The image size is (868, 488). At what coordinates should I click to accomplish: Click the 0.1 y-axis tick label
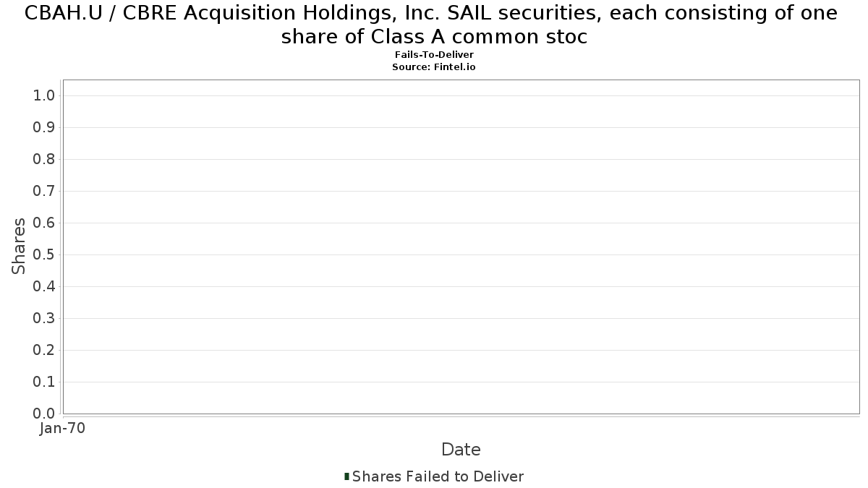point(44,382)
